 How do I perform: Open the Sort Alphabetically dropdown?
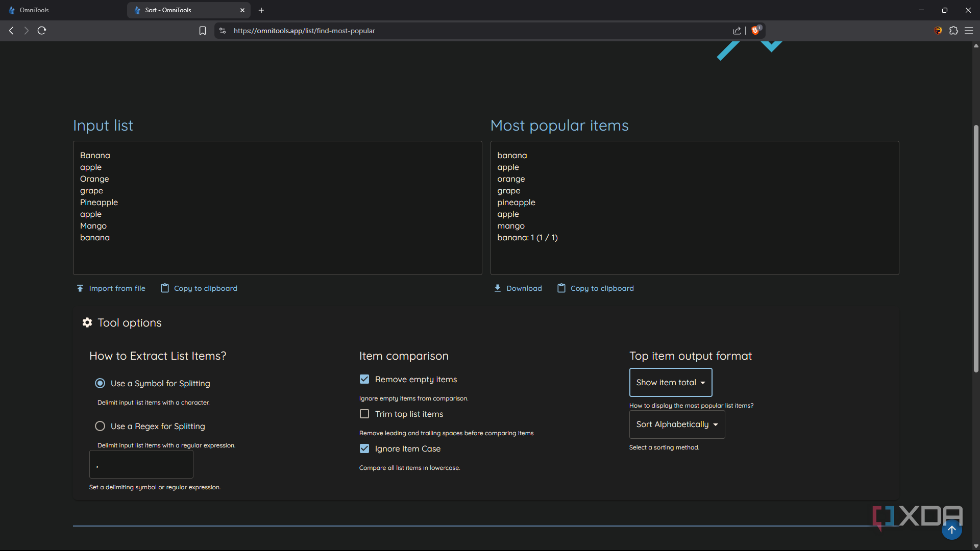(x=677, y=424)
